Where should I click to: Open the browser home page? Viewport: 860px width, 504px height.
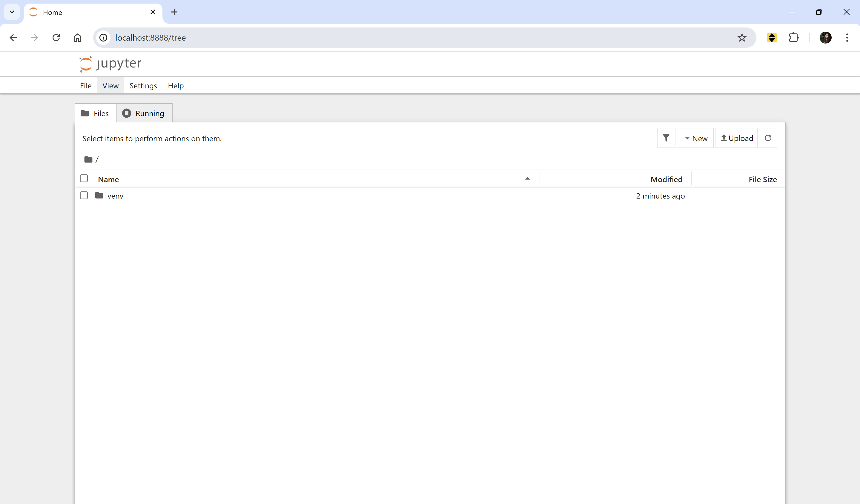click(x=77, y=38)
